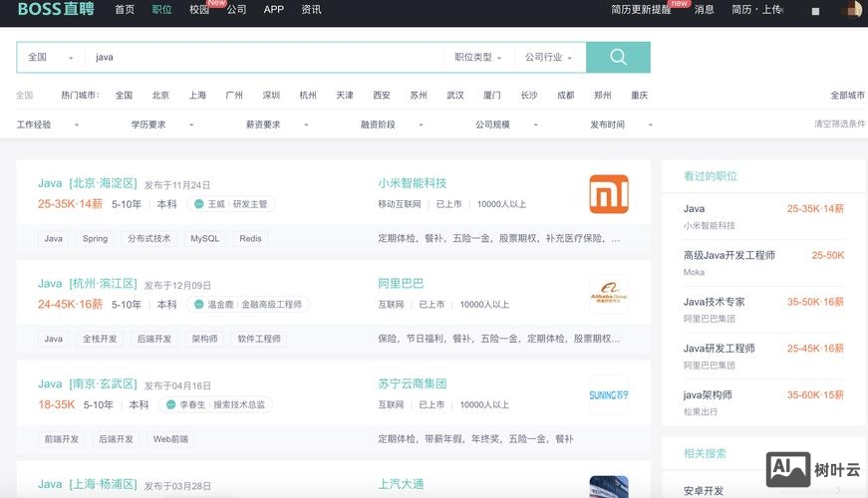Open the 消息 menu item
Image resolution: width=868 pixels, height=498 pixels.
click(x=705, y=10)
